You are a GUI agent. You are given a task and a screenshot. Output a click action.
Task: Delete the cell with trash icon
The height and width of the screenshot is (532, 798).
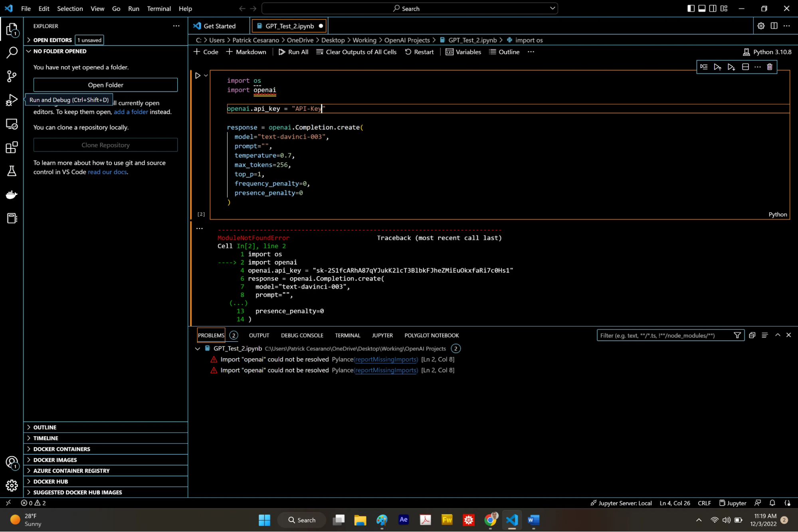770,67
